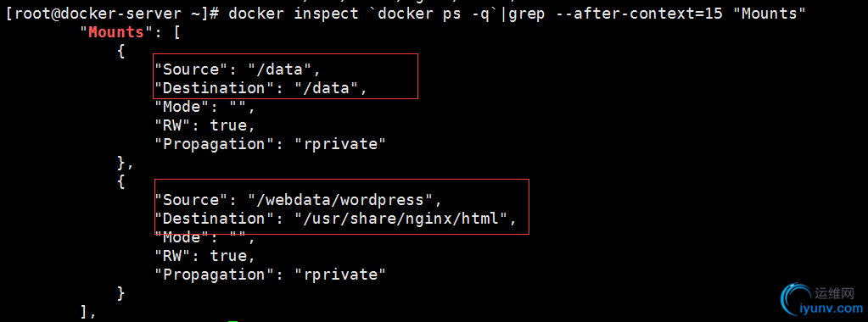The image size is (868, 322).
Task: Click the second "RW": true line
Action: coord(204,256)
